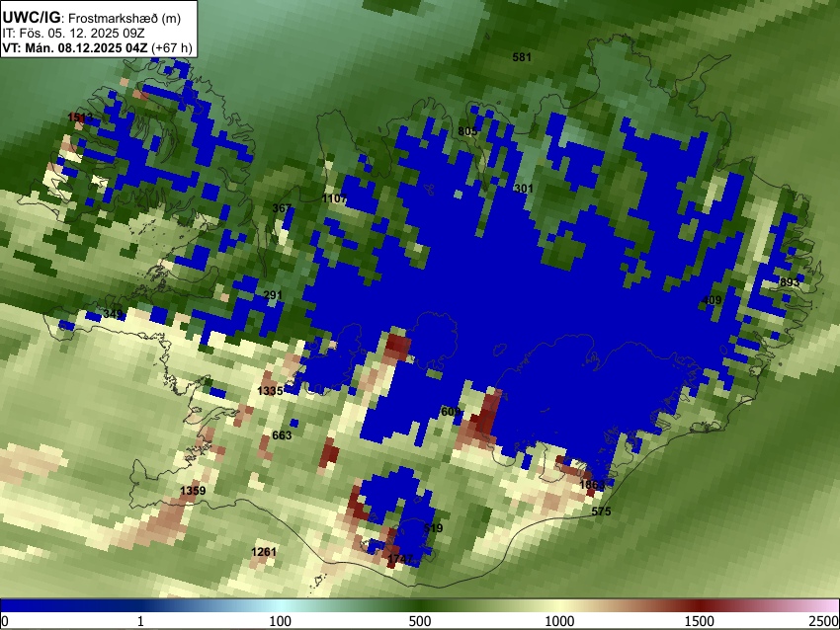Click the map value 1261

coord(264,552)
